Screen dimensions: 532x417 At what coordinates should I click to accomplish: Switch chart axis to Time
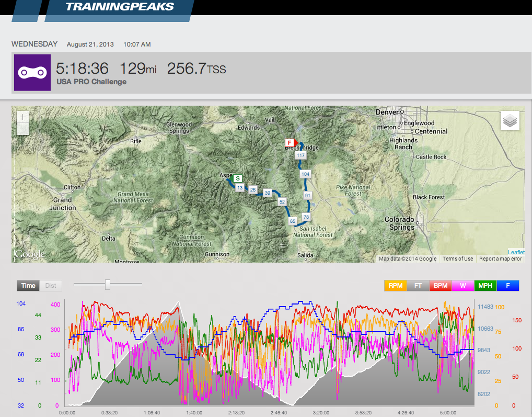tap(28, 286)
